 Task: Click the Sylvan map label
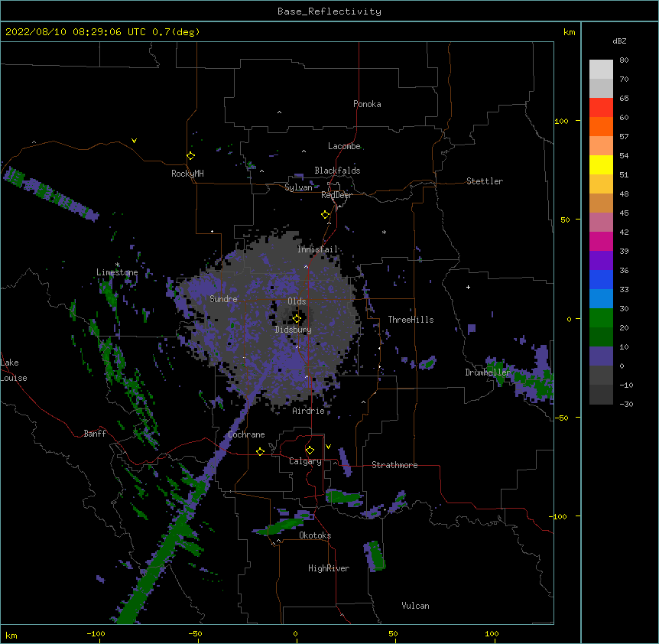tap(298, 187)
